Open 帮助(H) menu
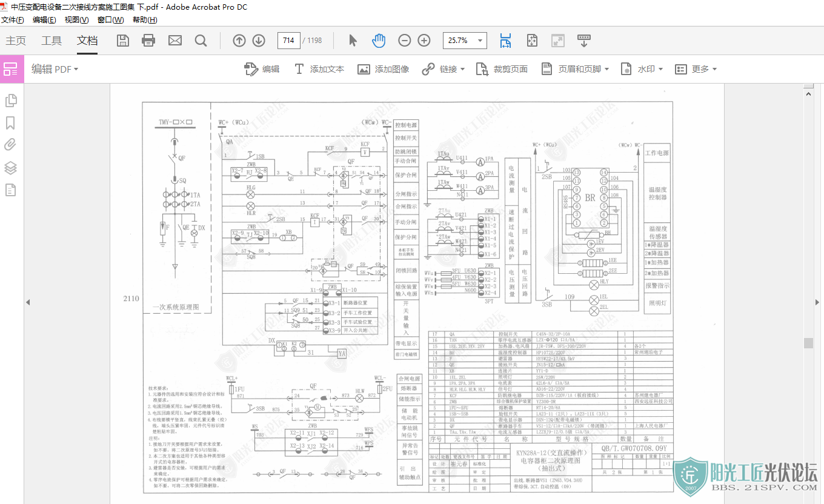Viewport: 824px width, 504px height. coord(145,20)
